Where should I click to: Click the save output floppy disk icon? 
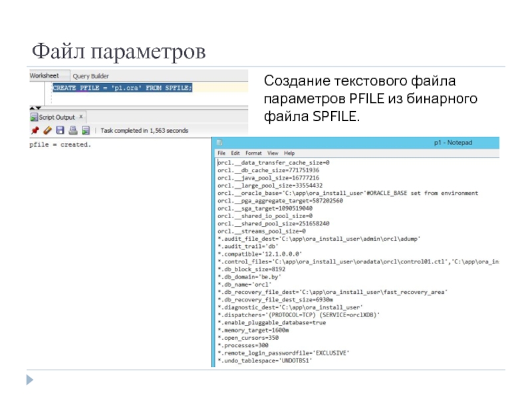pyautogui.click(x=60, y=130)
